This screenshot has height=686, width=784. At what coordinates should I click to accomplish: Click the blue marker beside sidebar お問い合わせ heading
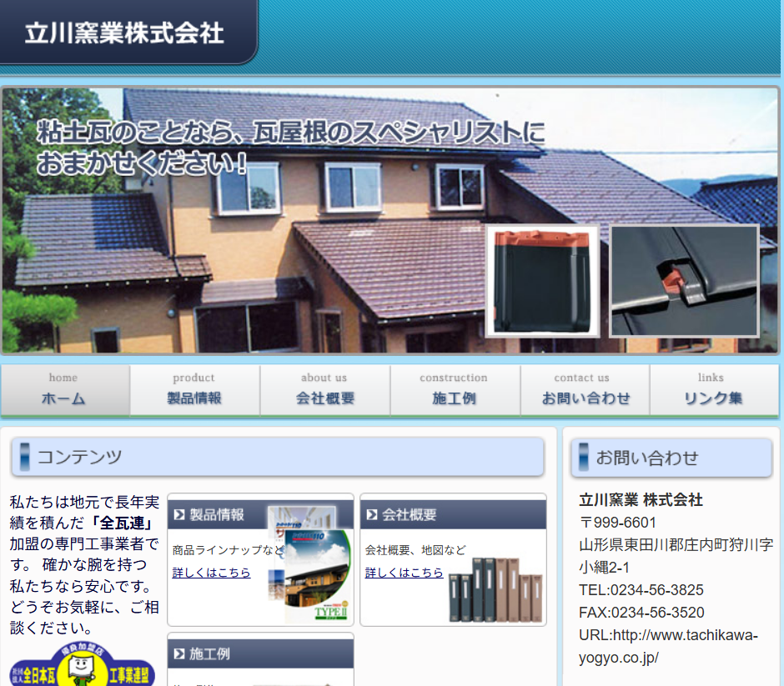(x=583, y=457)
